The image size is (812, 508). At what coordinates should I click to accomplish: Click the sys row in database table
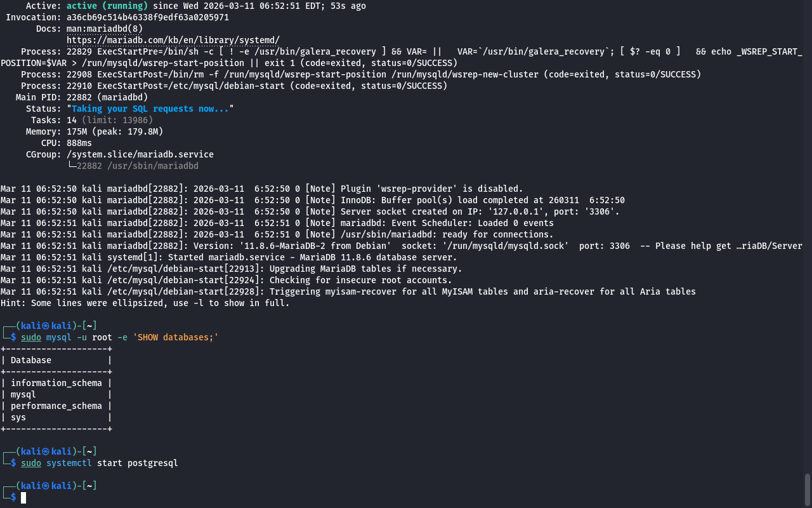coord(18,417)
